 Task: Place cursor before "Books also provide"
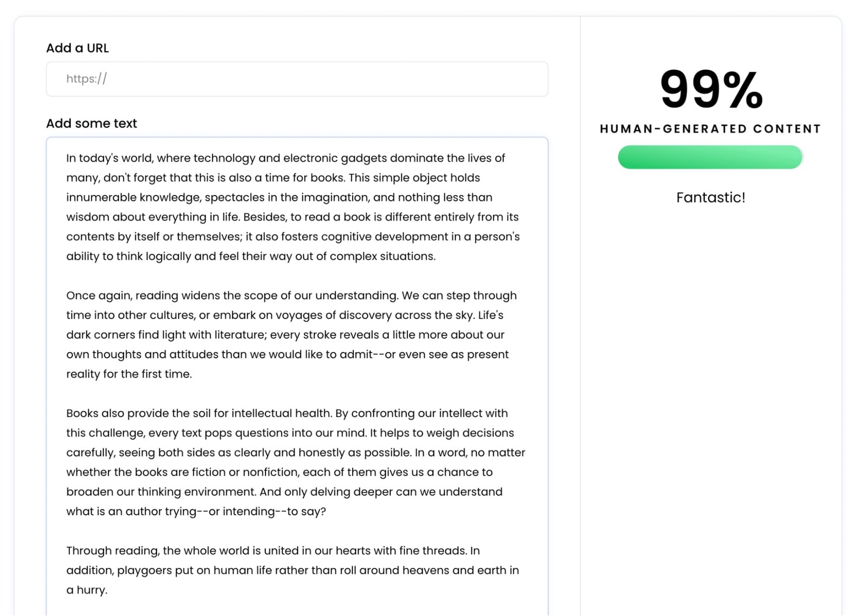click(67, 413)
